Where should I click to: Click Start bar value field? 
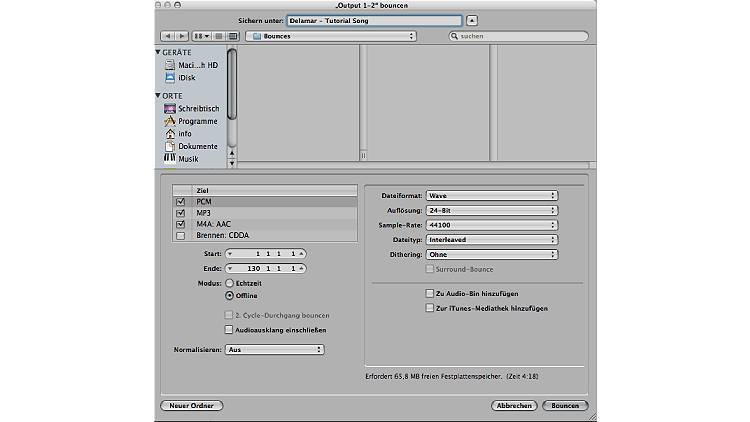click(266, 254)
